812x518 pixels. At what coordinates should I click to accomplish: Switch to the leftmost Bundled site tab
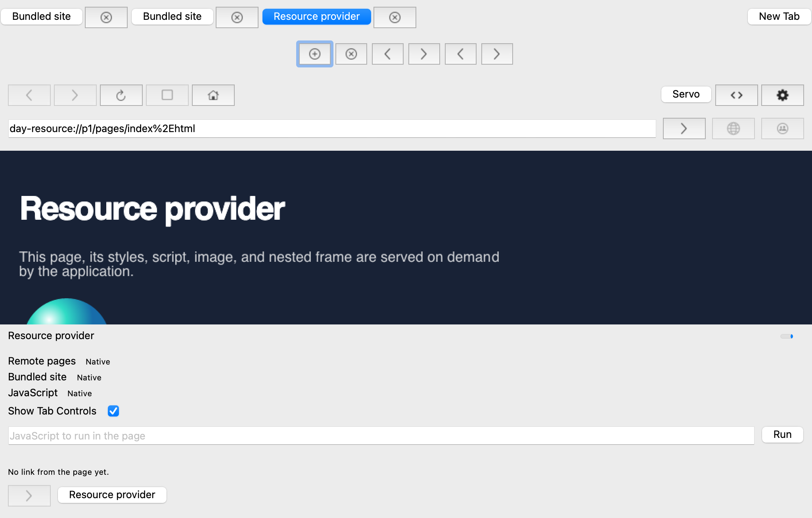click(42, 17)
